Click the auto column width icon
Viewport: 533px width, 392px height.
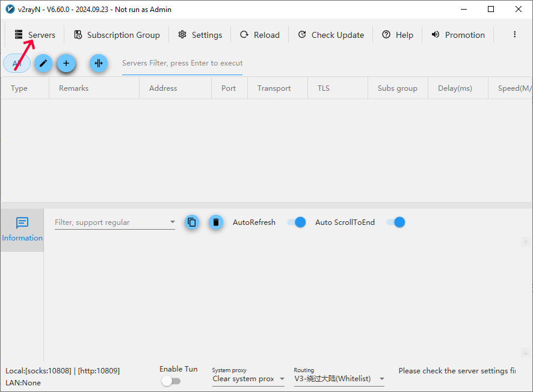(99, 63)
